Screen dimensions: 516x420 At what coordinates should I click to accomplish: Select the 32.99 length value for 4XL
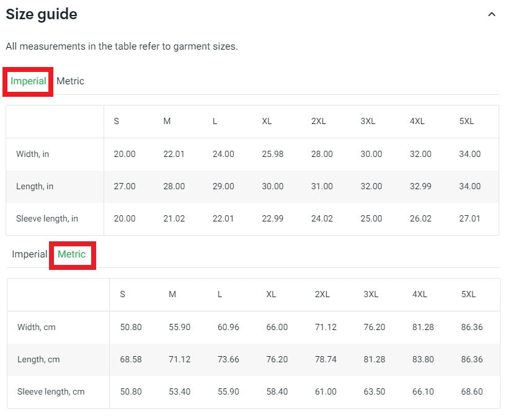[420, 186]
